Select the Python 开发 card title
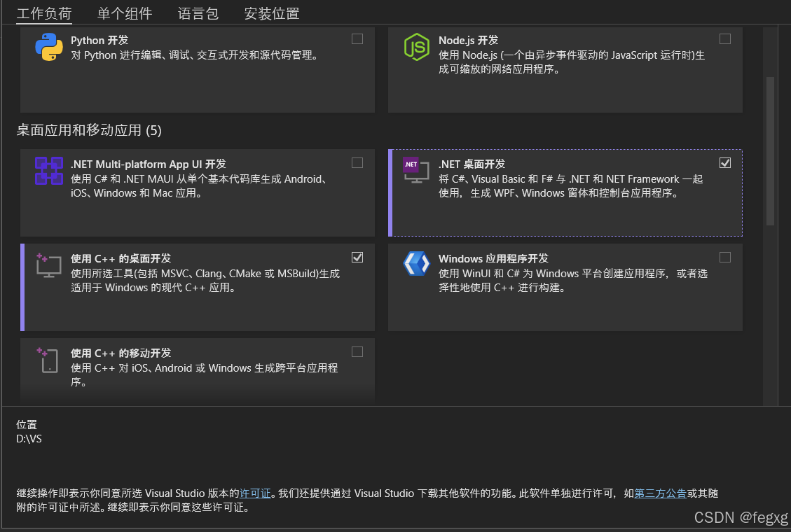The height and width of the screenshot is (532, 791). [99, 41]
